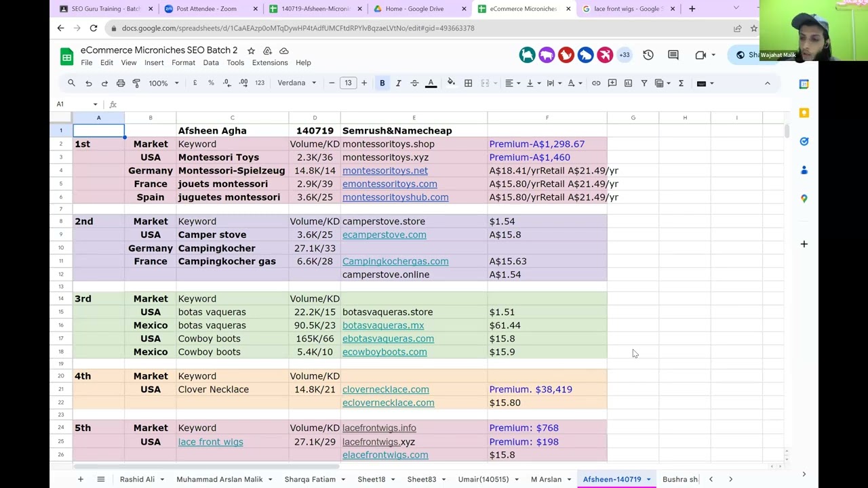Open text wrapping dropdown
Image resolution: width=868 pixels, height=488 pixels.
[553, 83]
